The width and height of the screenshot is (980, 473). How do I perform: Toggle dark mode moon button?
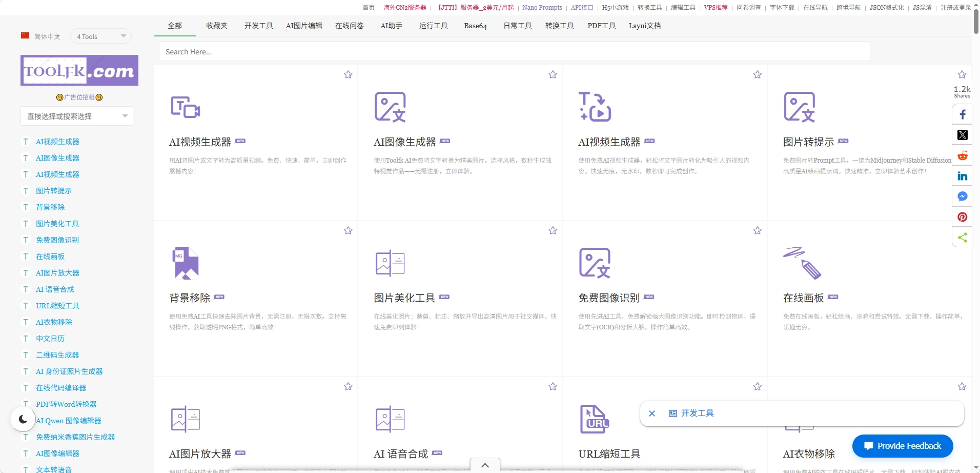[x=23, y=419]
